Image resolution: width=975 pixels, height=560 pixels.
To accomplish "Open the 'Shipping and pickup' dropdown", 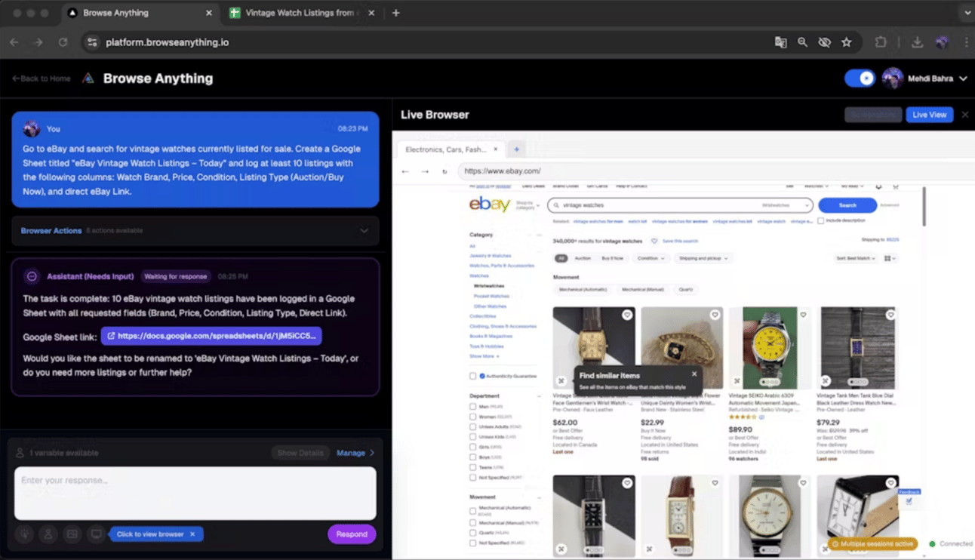I will pyautogui.click(x=703, y=258).
